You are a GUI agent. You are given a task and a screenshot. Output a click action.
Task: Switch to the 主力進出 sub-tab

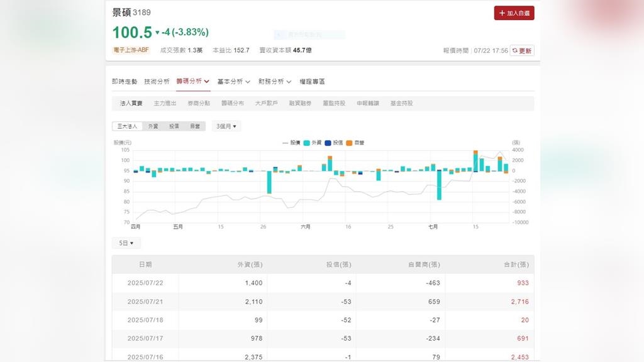click(165, 103)
